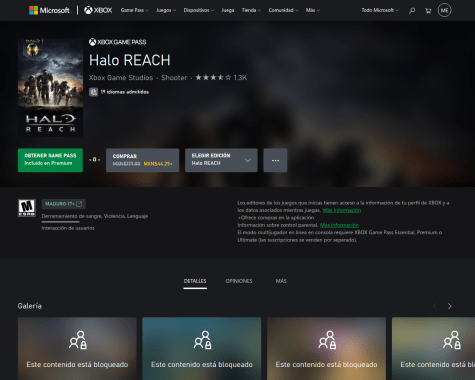
Task: Click the Comprar button
Action: coord(142,160)
